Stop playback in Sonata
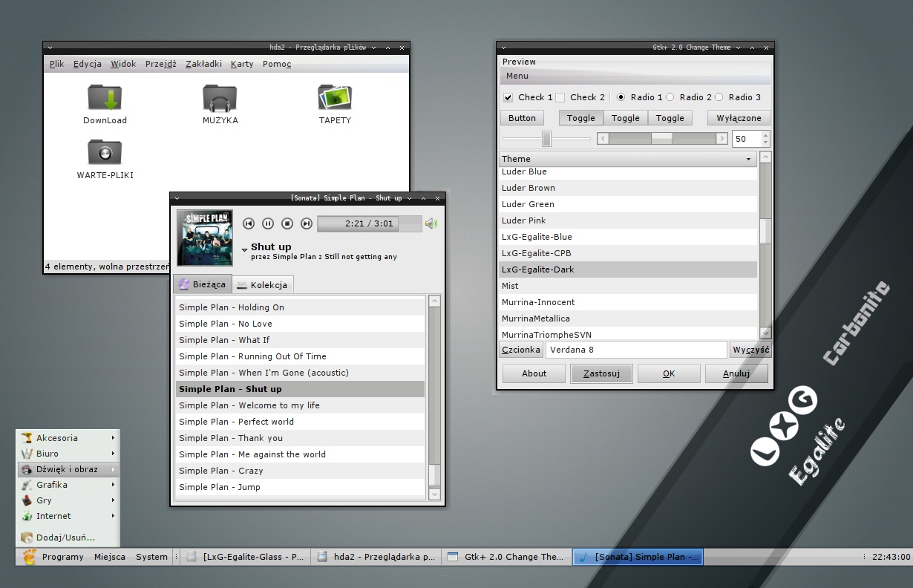The height and width of the screenshot is (588, 913). tap(287, 223)
